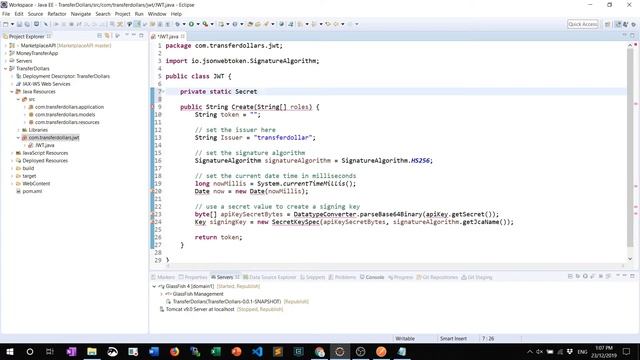The width and height of the screenshot is (640, 360).
Task: Switch to the Snippets tab
Action: coord(313,277)
